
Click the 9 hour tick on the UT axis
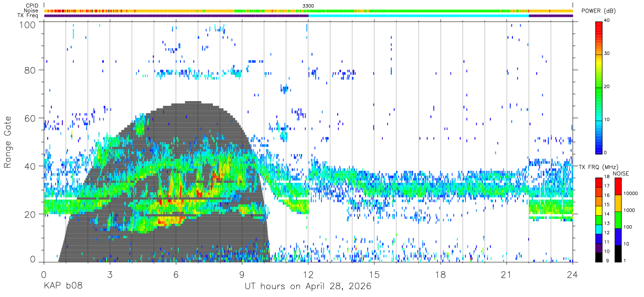coord(242,274)
